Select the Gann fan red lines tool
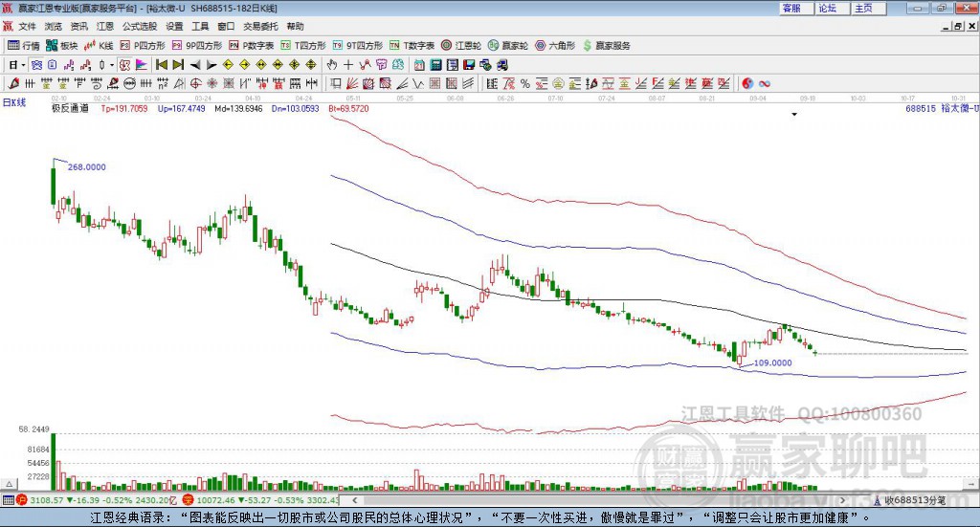The height and width of the screenshot is (527, 980). tap(352, 83)
